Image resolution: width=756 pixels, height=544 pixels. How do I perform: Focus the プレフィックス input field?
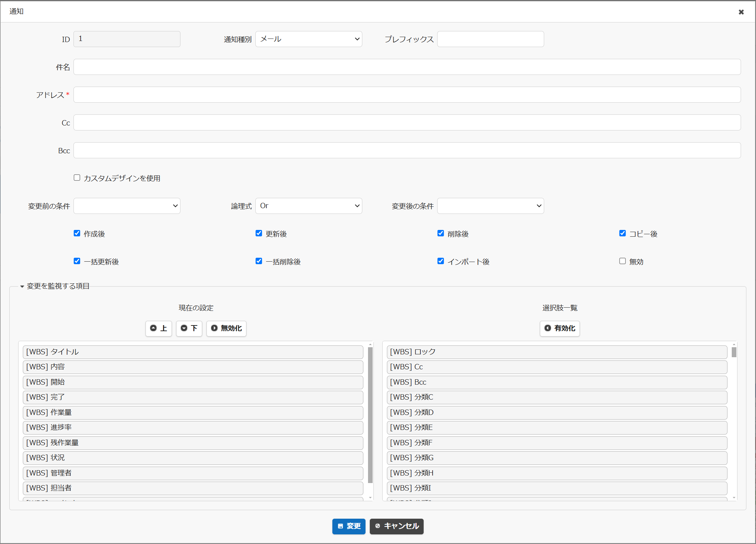(491, 39)
